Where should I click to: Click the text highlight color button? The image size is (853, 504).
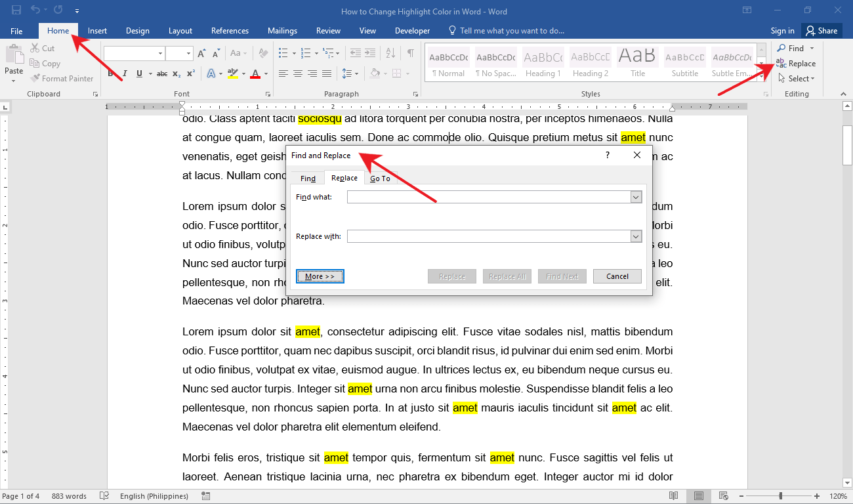233,73
